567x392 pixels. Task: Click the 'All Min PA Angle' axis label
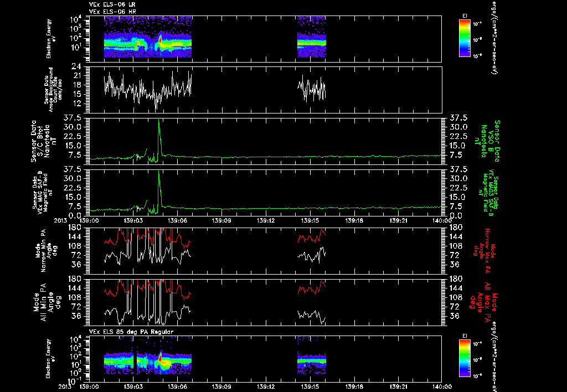tap(47, 302)
